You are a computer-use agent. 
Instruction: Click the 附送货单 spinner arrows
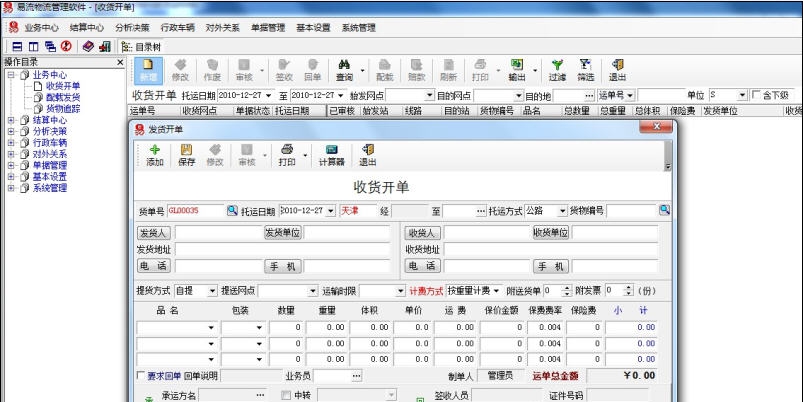pyautogui.click(x=567, y=291)
